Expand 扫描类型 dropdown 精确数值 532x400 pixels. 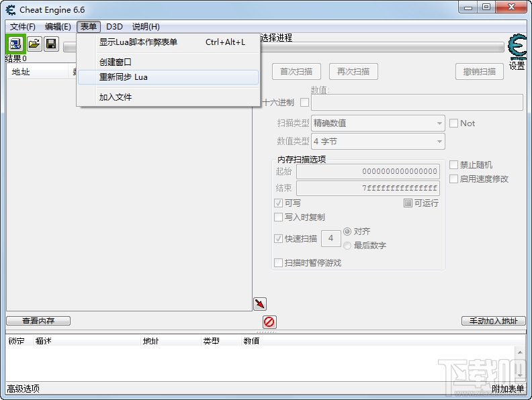pos(378,123)
